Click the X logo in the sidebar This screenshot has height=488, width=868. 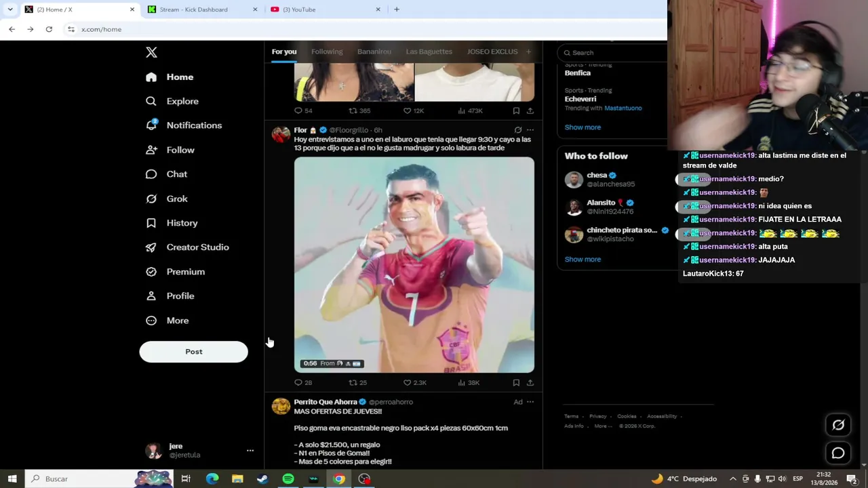point(151,52)
